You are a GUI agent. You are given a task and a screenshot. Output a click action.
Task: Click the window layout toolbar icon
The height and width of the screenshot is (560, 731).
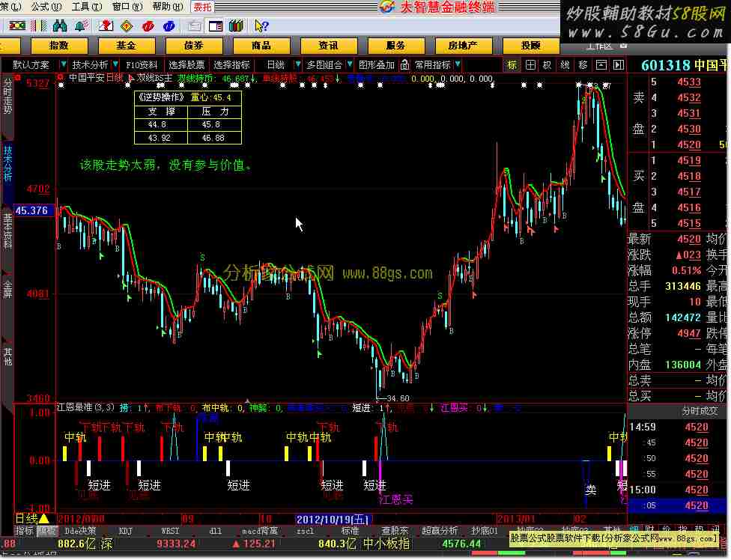pyautogui.click(x=216, y=25)
